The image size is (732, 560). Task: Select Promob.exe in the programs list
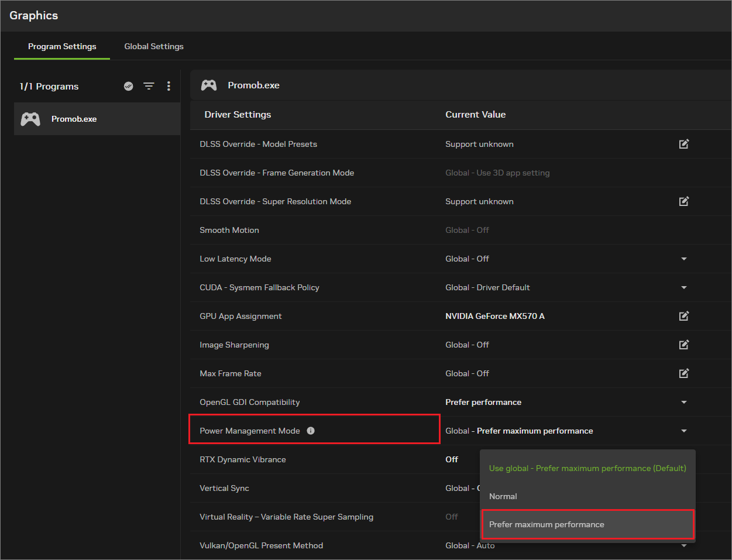97,119
